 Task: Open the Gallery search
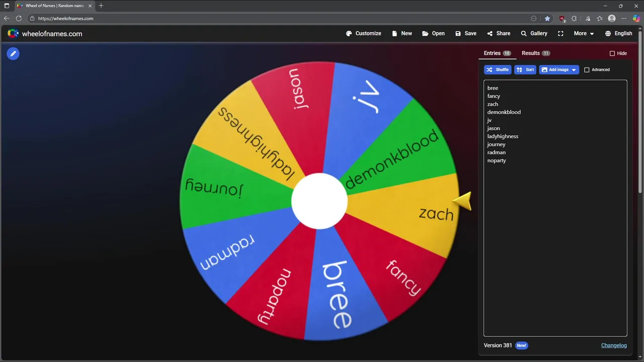click(x=534, y=34)
